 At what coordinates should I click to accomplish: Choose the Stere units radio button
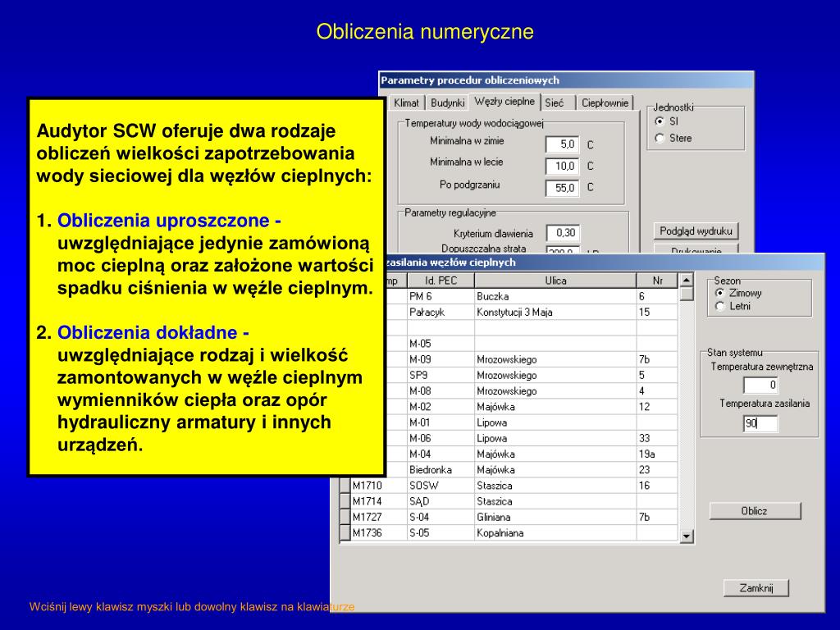point(660,138)
